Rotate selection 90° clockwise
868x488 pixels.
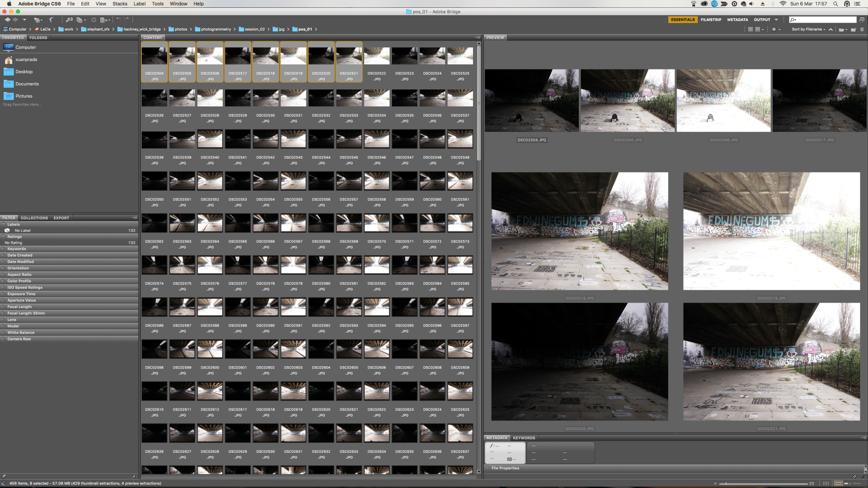tap(127, 20)
